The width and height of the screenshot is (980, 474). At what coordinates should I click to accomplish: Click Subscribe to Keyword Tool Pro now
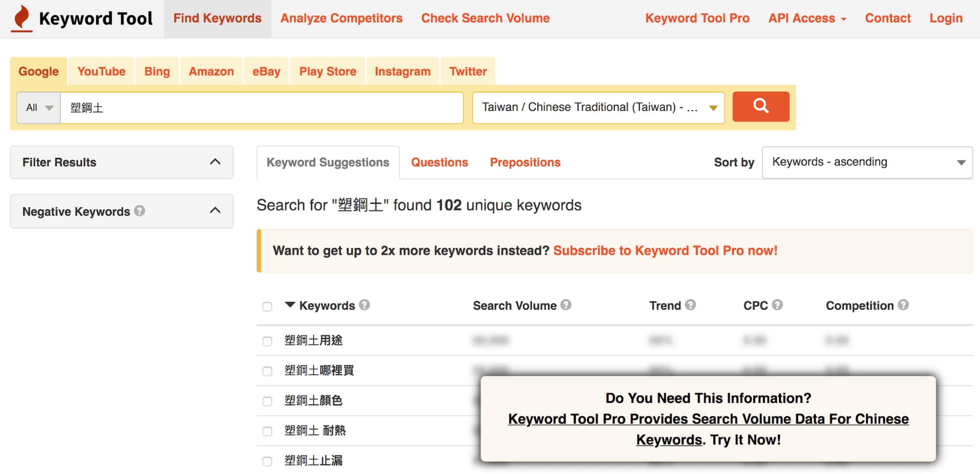pos(665,250)
